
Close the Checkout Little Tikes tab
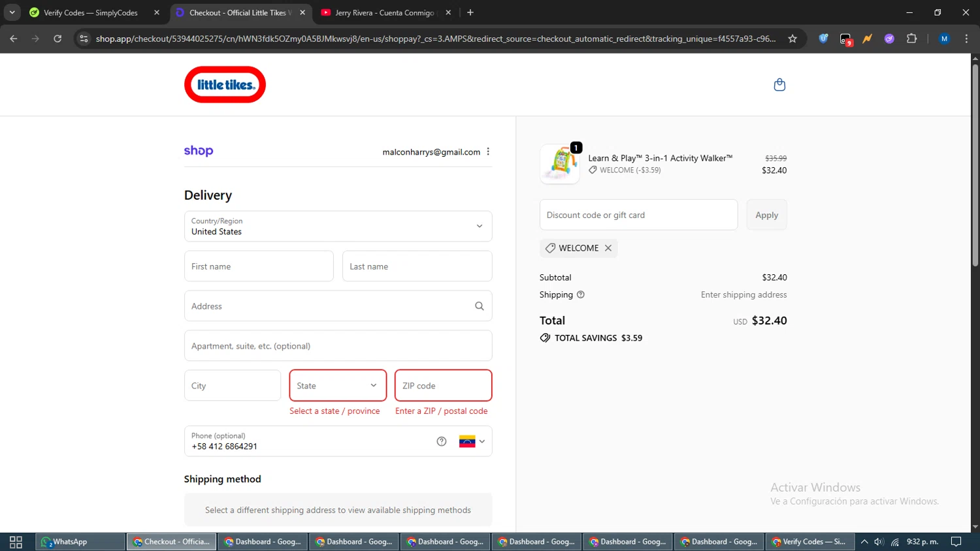[302, 12]
